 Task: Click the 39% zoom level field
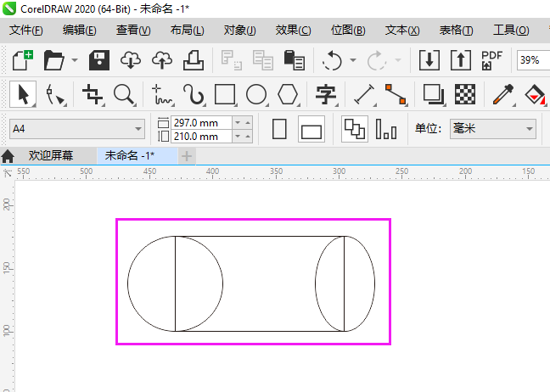click(533, 60)
